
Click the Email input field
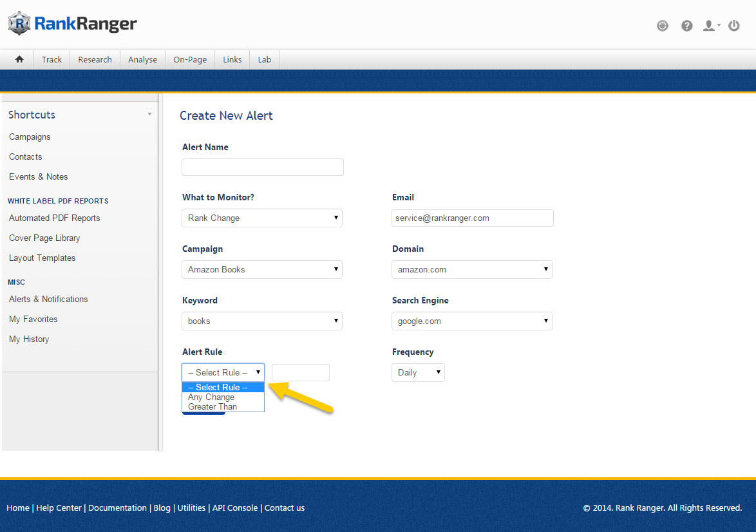click(x=472, y=218)
